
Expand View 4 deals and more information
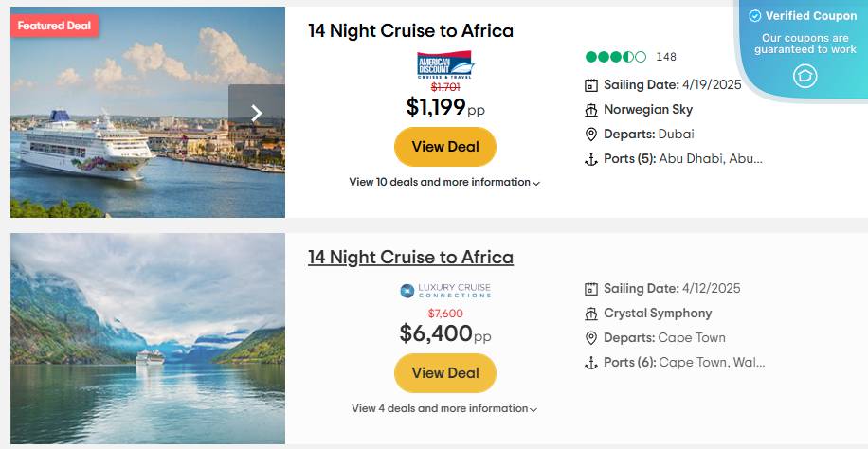pos(444,408)
